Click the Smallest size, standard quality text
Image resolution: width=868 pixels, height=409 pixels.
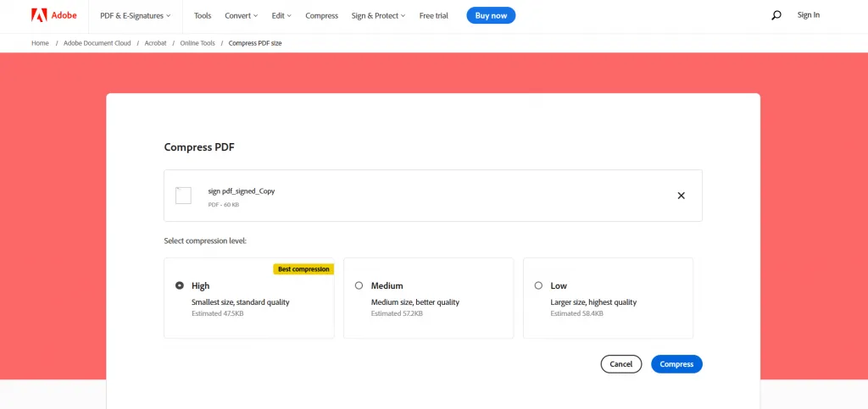pyautogui.click(x=240, y=302)
